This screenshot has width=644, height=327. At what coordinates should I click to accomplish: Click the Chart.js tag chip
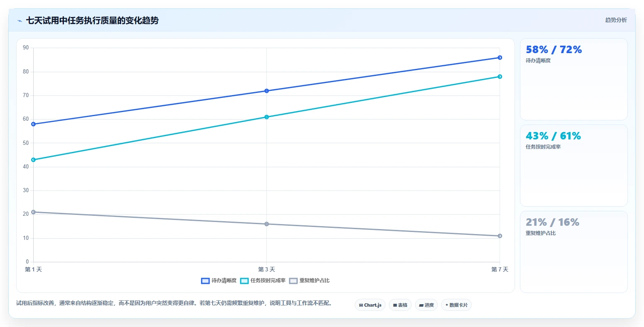click(x=370, y=305)
